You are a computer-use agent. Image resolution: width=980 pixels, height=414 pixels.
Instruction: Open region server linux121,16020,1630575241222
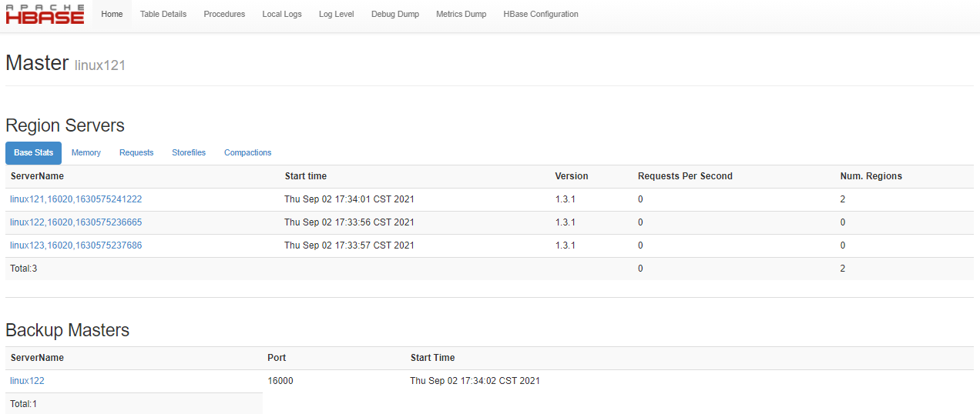pos(76,199)
